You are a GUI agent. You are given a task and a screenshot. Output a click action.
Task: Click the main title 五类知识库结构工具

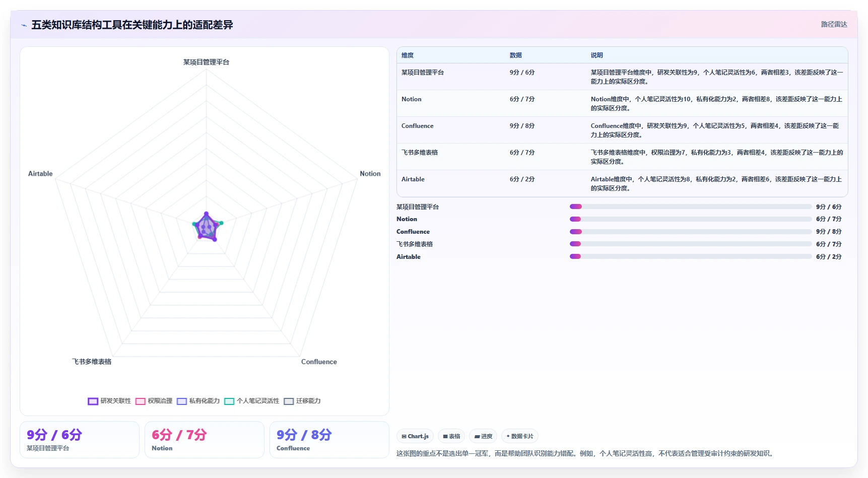tap(132, 25)
